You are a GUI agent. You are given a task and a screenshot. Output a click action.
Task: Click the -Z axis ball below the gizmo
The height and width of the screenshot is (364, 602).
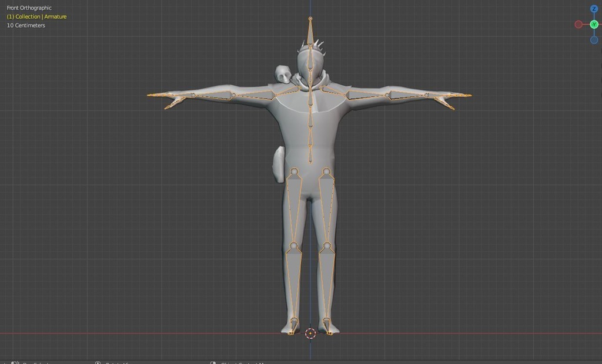coord(594,40)
